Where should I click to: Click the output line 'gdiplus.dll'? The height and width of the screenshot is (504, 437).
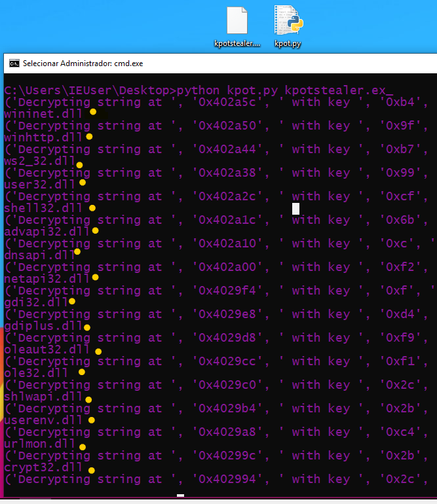pos(43,326)
